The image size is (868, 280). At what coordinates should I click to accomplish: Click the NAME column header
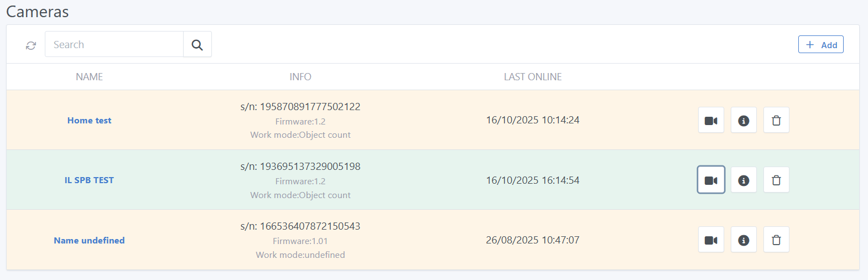pos(89,77)
